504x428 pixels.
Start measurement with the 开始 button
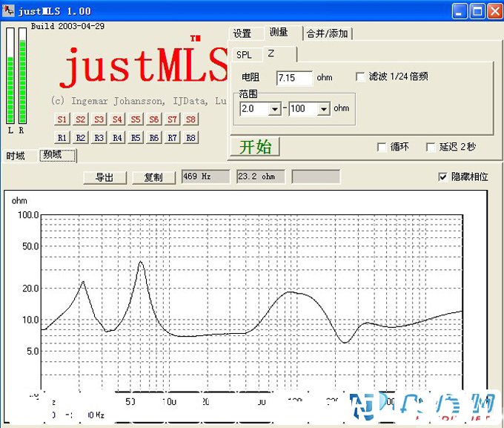[x=255, y=147]
